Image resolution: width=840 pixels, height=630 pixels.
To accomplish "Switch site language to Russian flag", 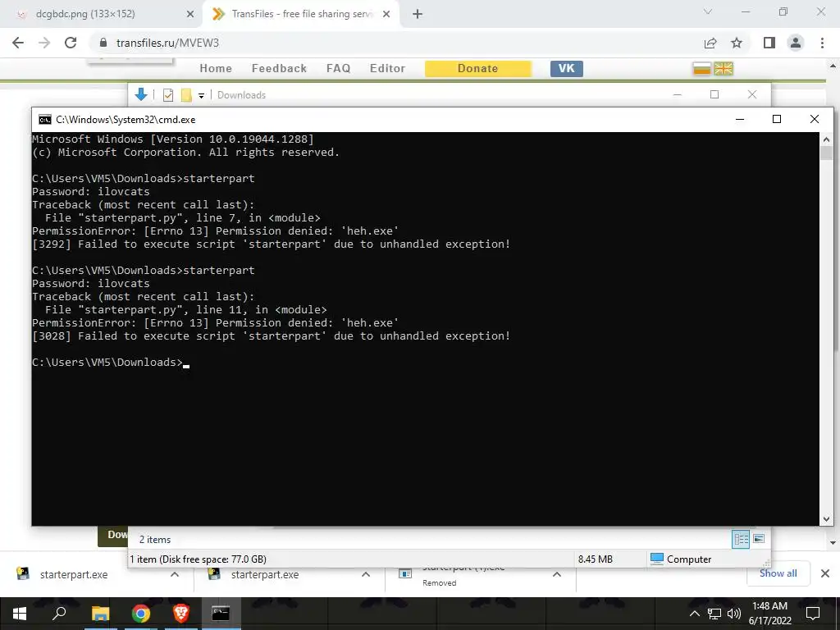I will tap(701, 69).
